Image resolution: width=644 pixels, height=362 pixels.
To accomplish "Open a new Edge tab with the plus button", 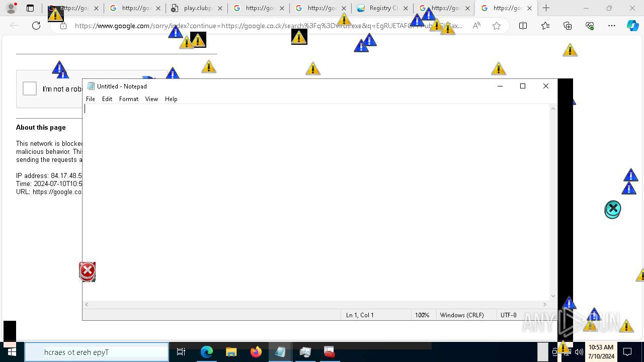I will (x=546, y=8).
